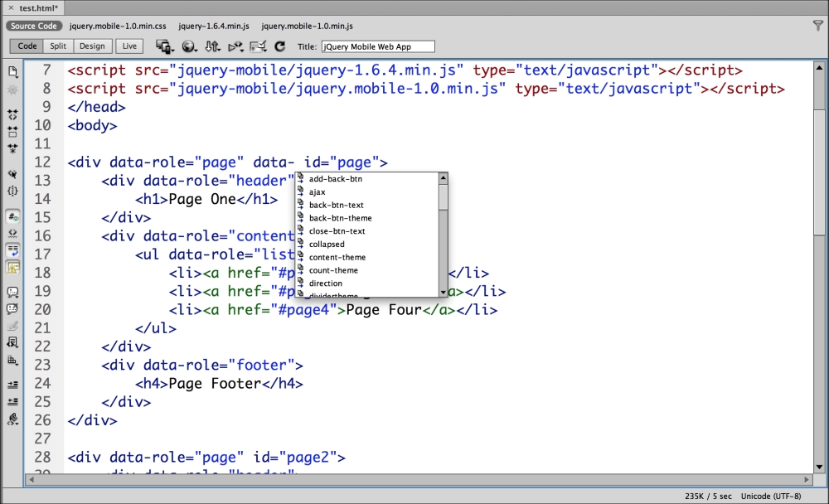Click the editor horizontal scroll-right arrow
Viewport: 829px width, 504px height.
click(x=807, y=480)
